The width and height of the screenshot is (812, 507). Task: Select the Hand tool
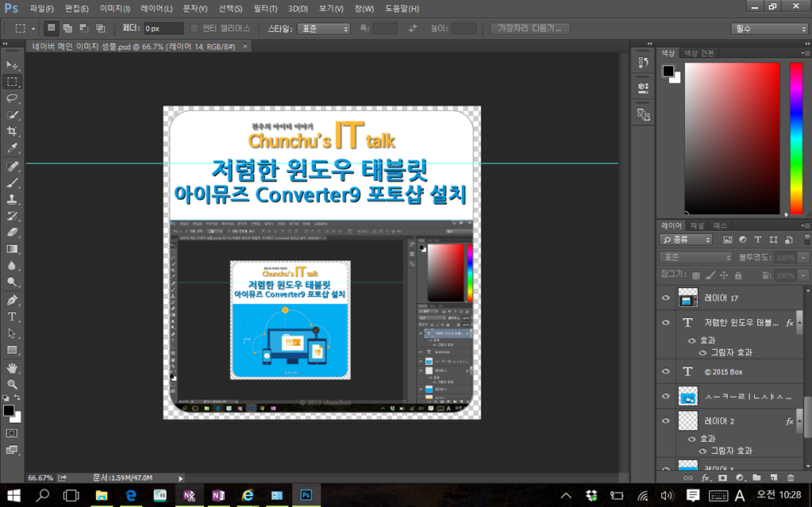[12, 368]
